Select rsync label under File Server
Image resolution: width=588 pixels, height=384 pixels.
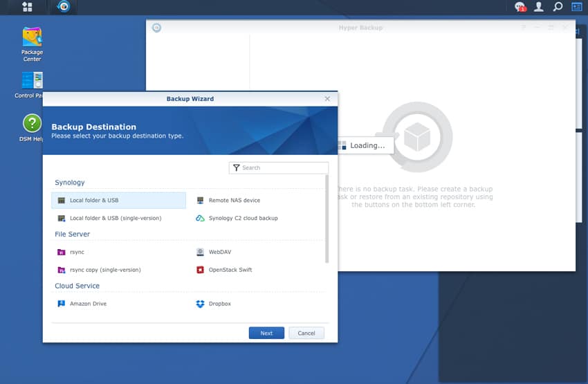point(77,252)
